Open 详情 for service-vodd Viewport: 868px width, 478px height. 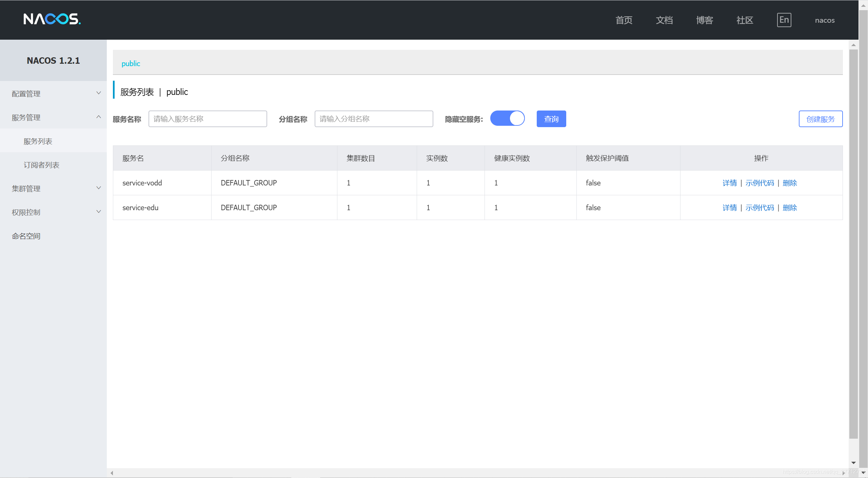730,183
